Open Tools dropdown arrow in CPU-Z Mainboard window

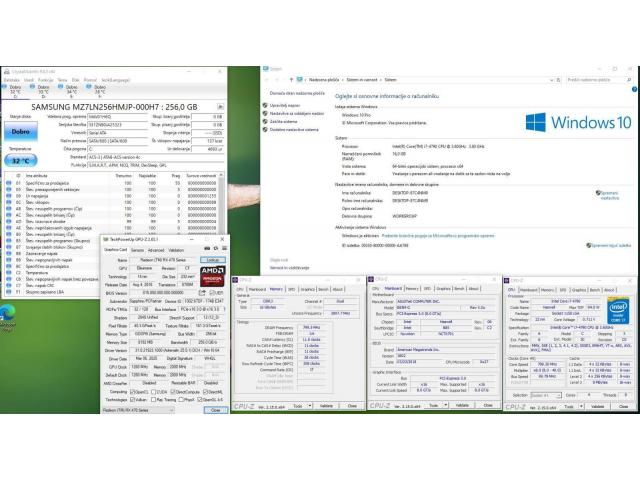click(x=445, y=405)
